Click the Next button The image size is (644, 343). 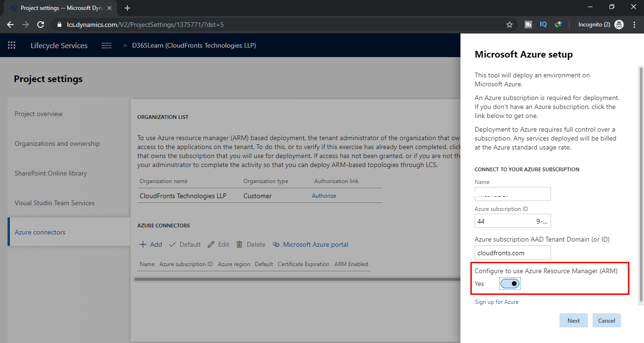coord(574,320)
